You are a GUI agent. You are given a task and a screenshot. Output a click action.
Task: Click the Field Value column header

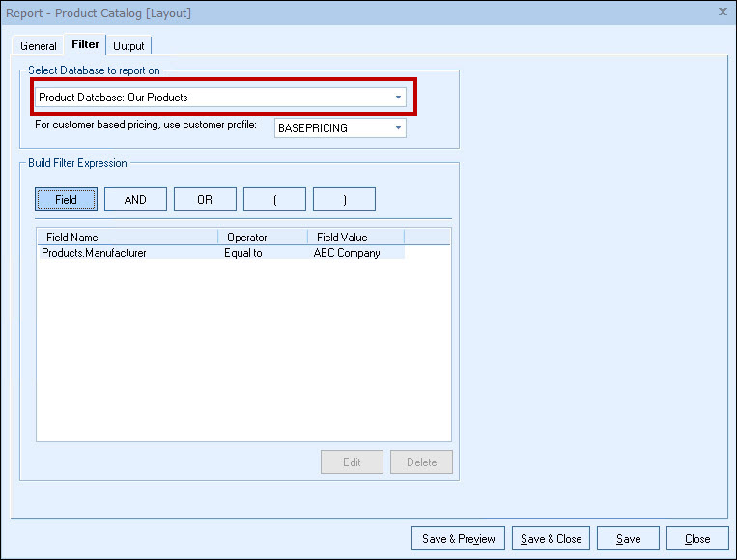click(x=354, y=237)
